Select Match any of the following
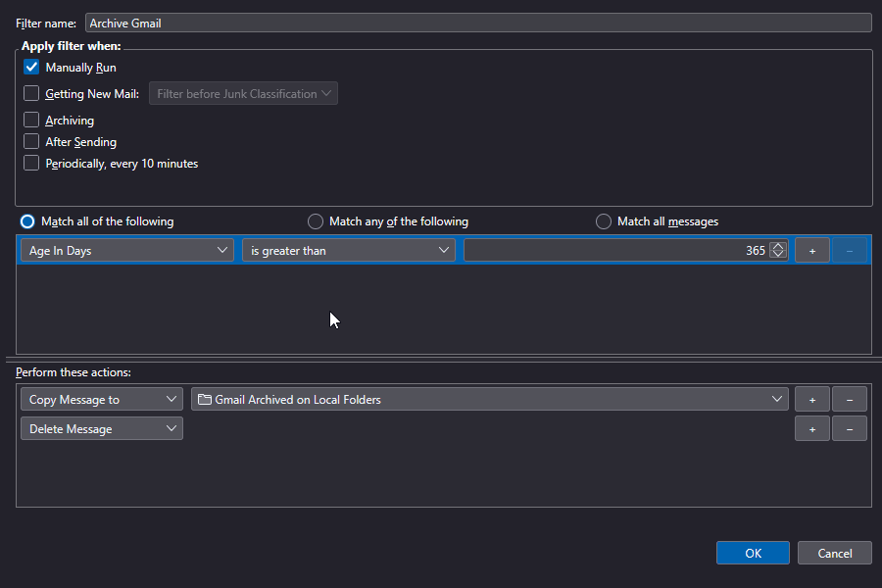Viewport: 882px width, 588px height. pyautogui.click(x=316, y=221)
